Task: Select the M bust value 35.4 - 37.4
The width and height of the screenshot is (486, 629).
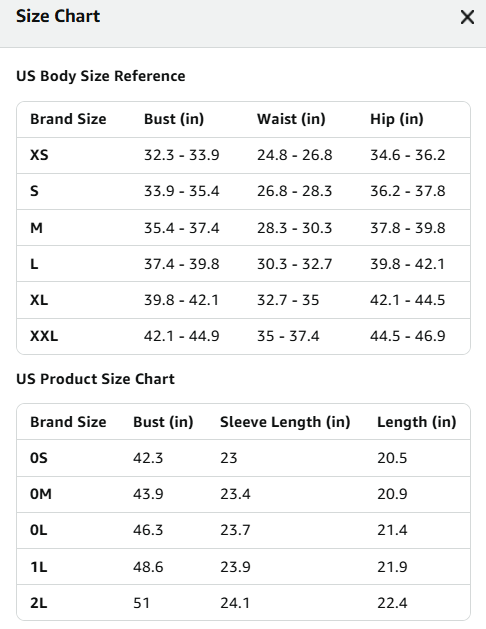Action: 182,228
